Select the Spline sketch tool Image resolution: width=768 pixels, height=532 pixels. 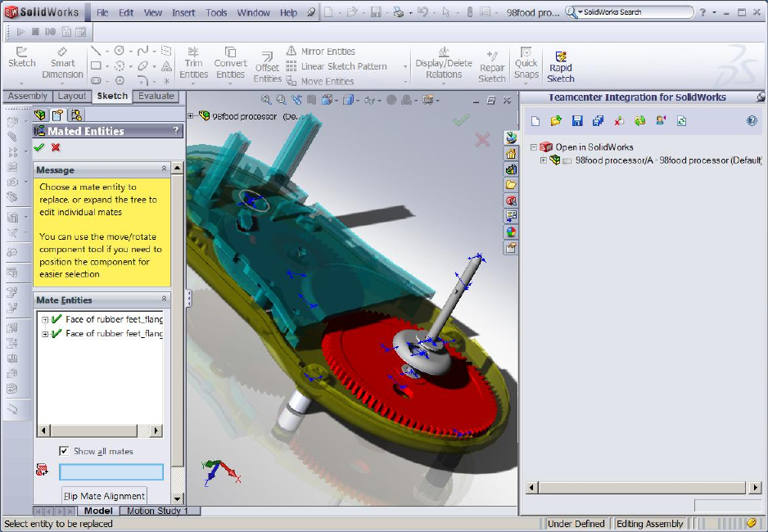[142, 51]
